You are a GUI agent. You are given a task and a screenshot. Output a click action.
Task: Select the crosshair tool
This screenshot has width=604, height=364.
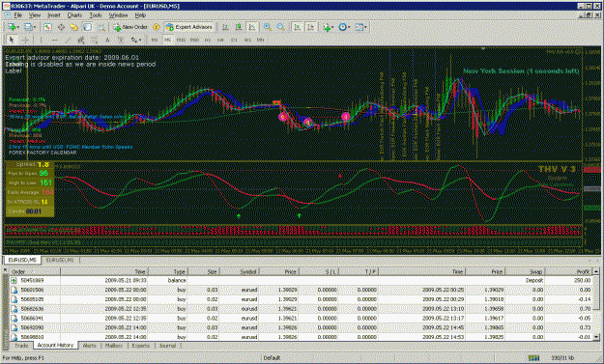(25, 40)
